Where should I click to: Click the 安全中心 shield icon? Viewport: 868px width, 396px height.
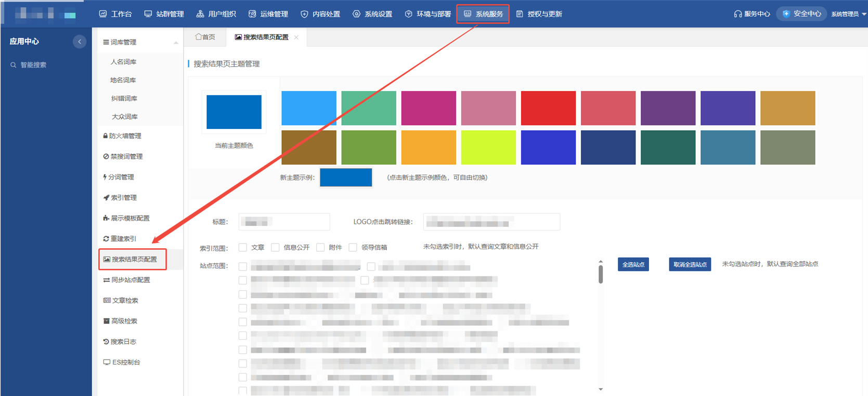pyautogui.click(x=786, y=14)
